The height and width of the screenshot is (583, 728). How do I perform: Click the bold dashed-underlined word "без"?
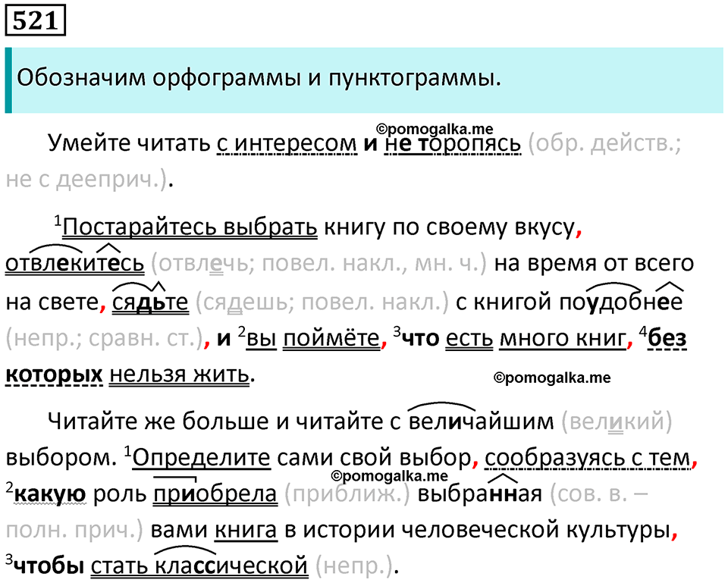coord(667,339)
